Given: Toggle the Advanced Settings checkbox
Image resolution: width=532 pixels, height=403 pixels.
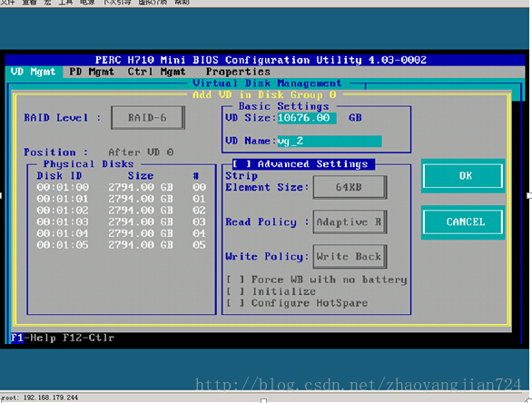Looking at the screenshot, I should 241,164.
